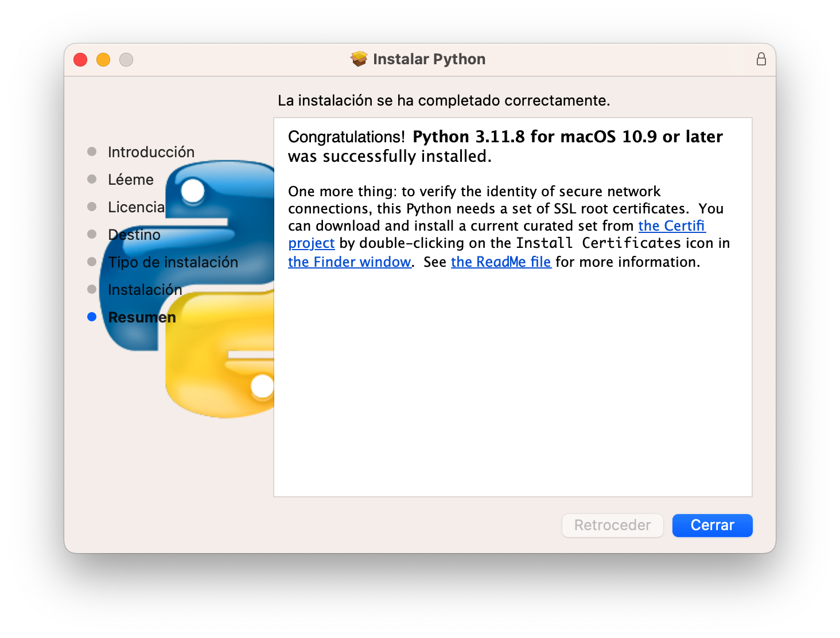This screenshot has width=840, height=638.
Task: Click the lock icon in the title bar
Action: click(x=761, y=59)
